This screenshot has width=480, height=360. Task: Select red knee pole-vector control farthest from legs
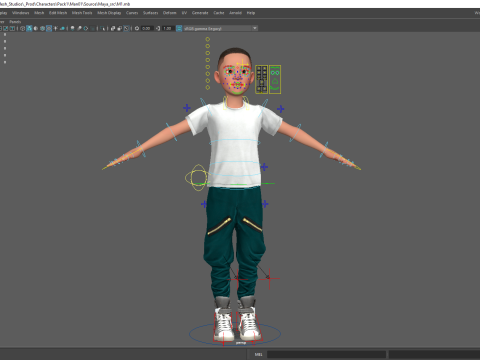(x=269, y=278)
